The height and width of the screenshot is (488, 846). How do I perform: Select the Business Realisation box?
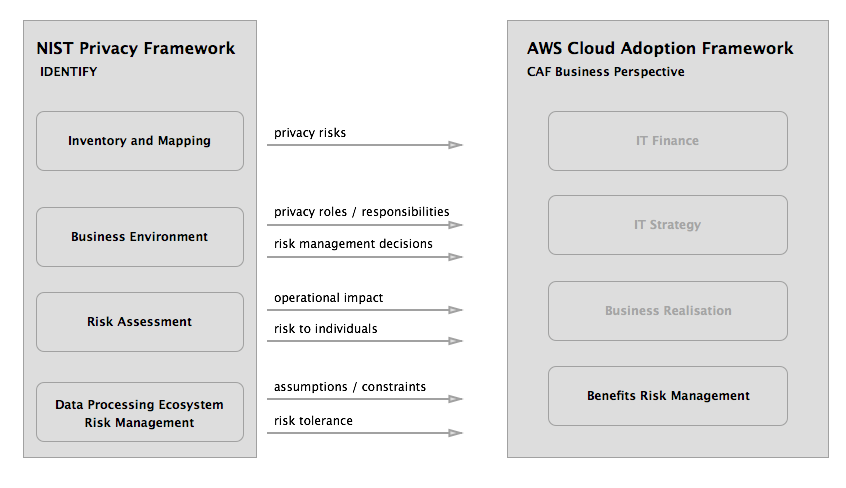pyautogui.click(x=668, y=311)
